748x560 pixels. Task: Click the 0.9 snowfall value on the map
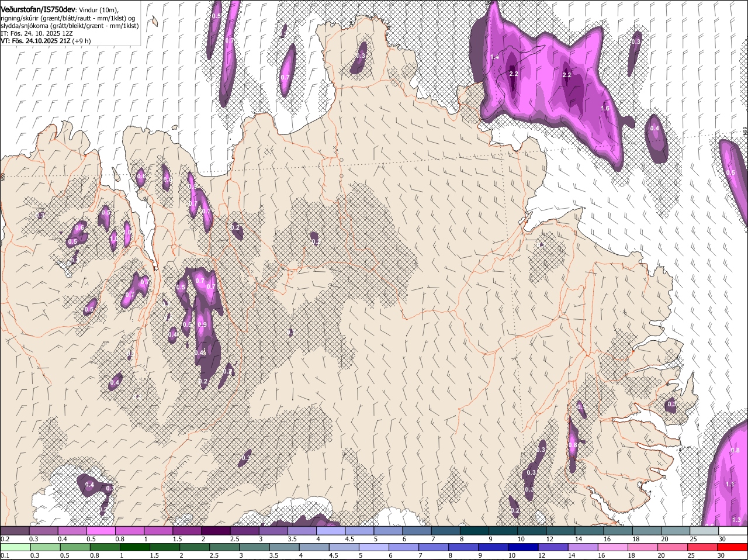(x=202, y=324)
